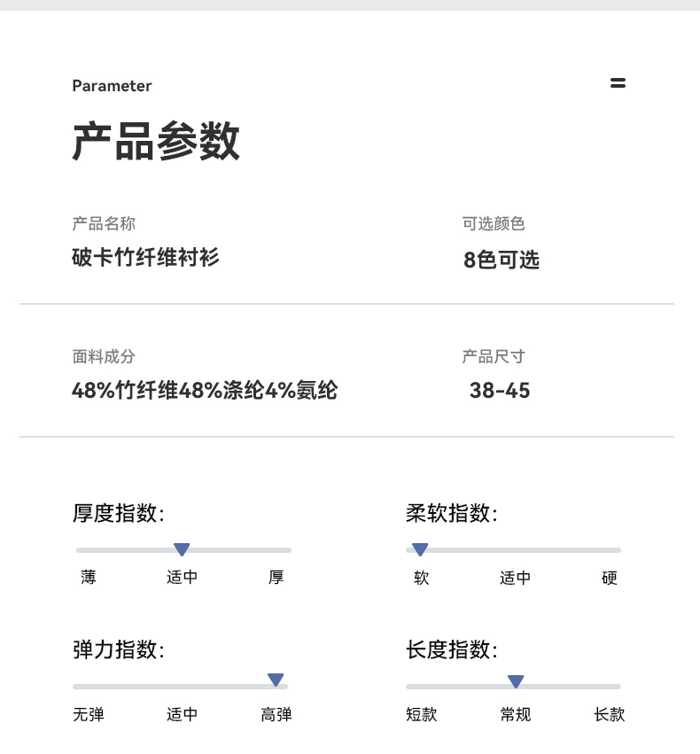Open the two-line menu icon at top right
Screen dimensions: 700x754
click(618, 82)
